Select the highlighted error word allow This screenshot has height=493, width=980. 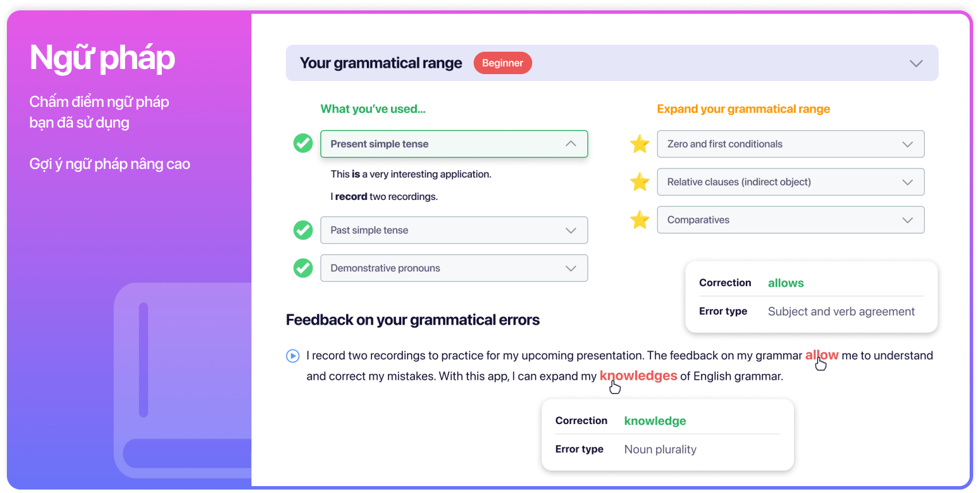pyautogui.click(x=822, y=355)
